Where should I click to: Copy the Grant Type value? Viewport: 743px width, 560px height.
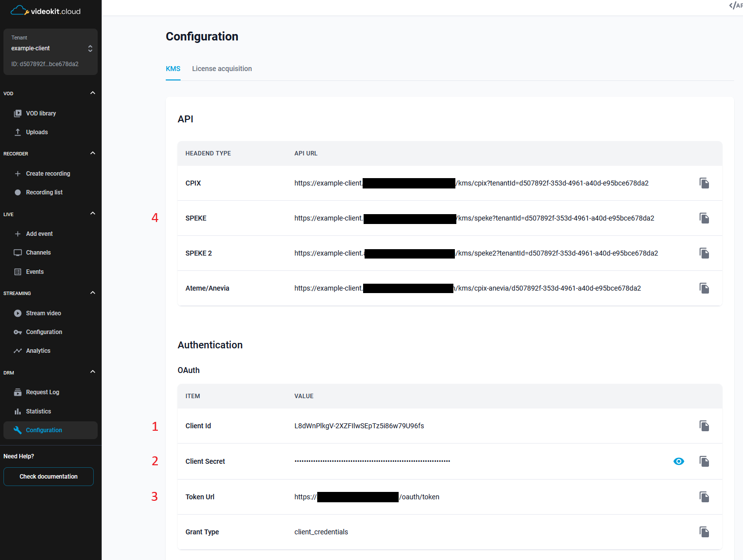pyautogui.click(x=704, y=532)
